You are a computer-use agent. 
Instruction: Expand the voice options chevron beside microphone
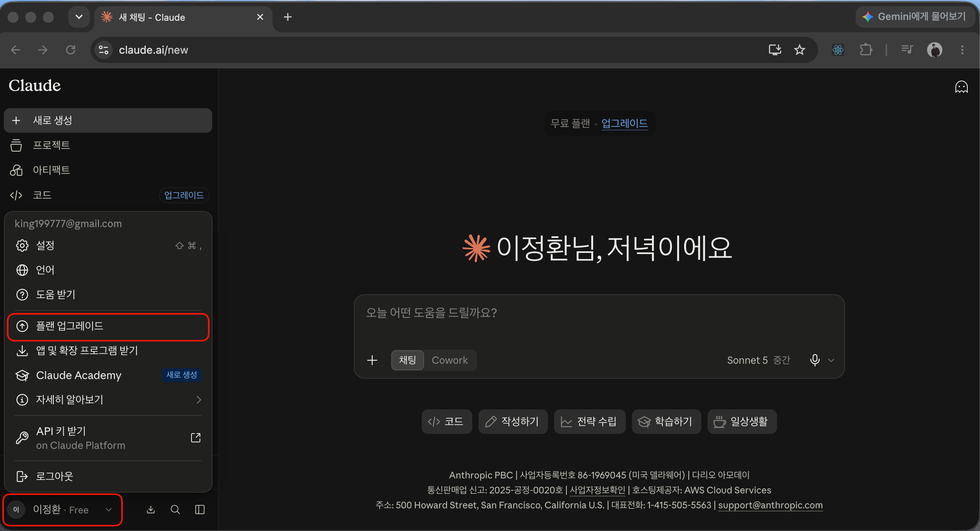tap(831, 360)
